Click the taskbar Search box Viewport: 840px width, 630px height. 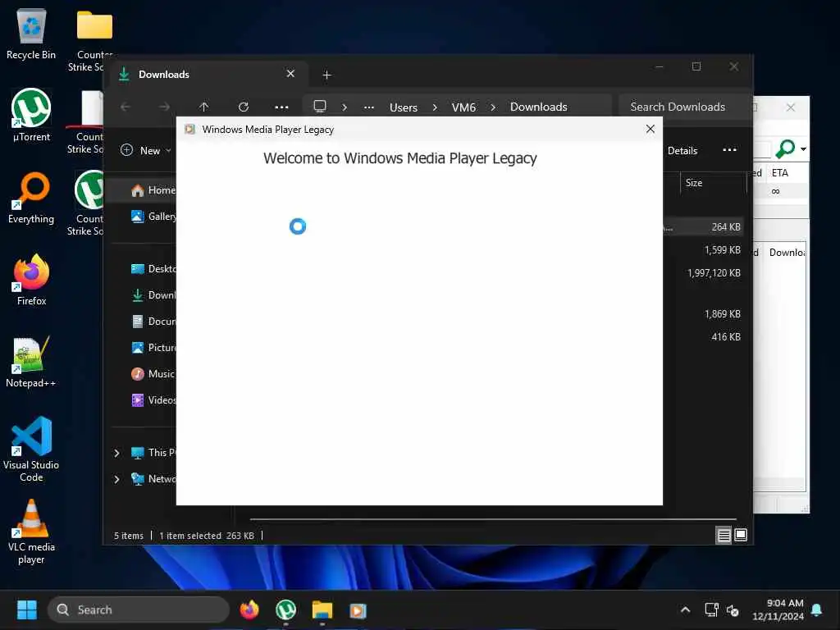(x=139, y=609)
